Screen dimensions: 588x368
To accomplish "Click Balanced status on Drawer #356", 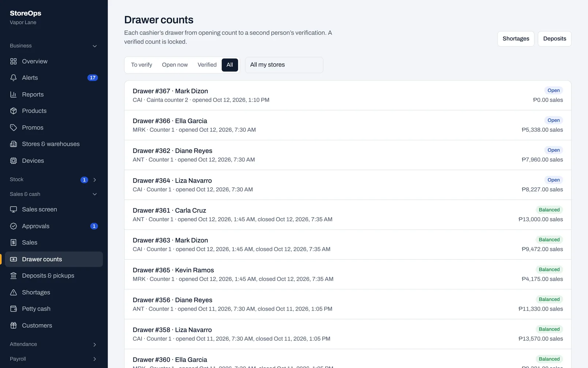I will [x=549, y=299].
